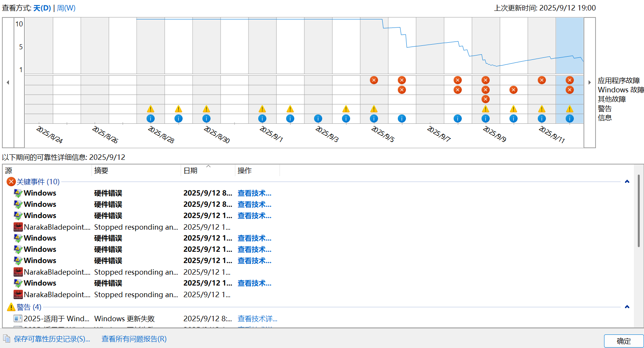Click application failure icon for 2025/9/8
The image size is (644, 348).
pos(458,80)
